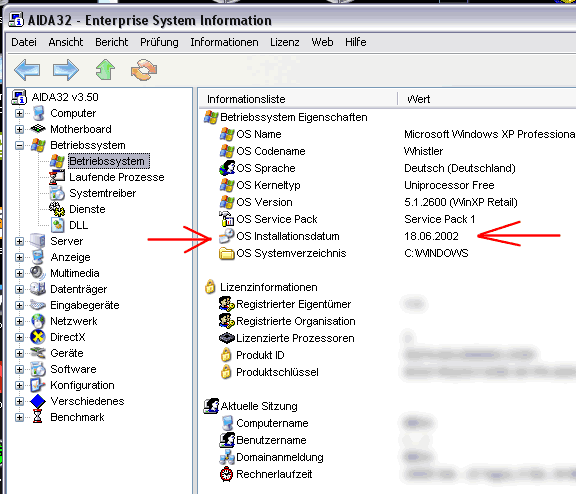Click the OS Service Pack icon
This screenshot has height=494, width=576.
point(227,219)
